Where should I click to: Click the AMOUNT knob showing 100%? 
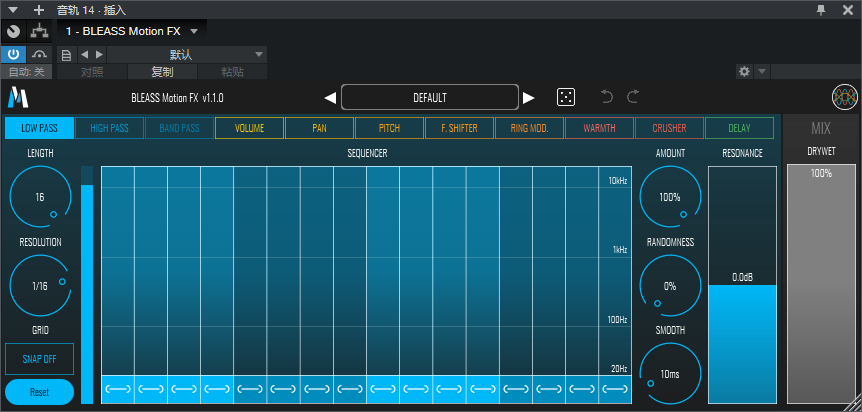[x=670, y=196]
